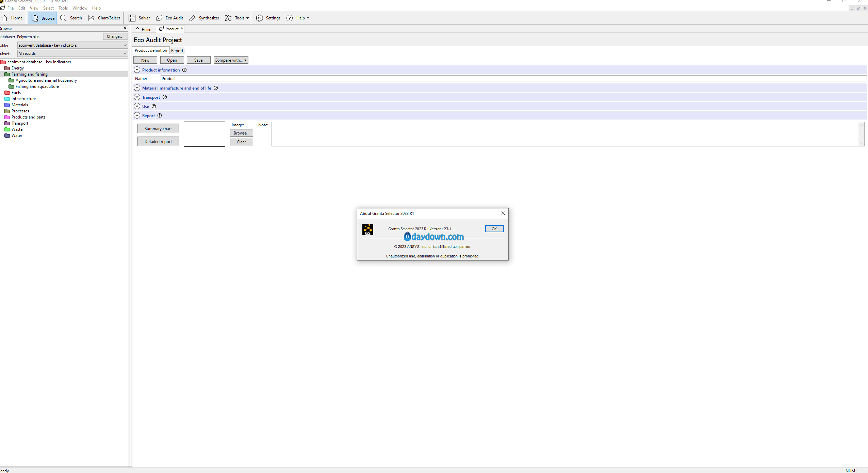Open the Search tool

pyautogui.click(x=71, y=18)
